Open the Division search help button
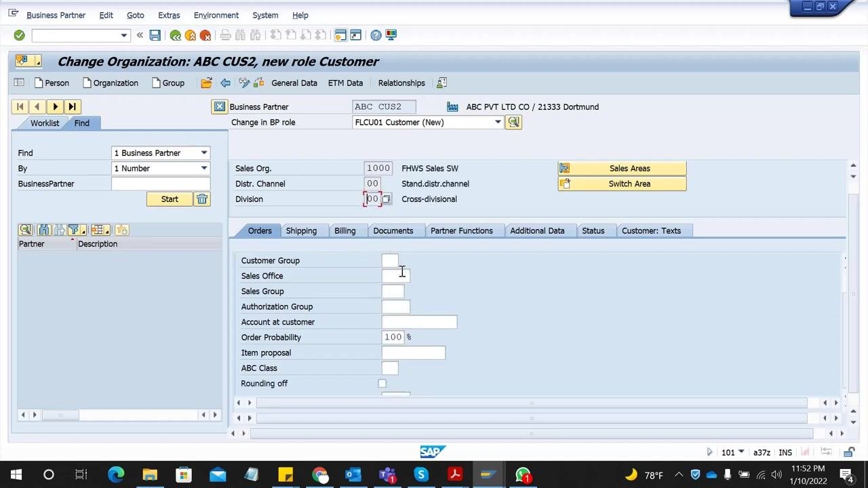This screenshot has width=868, height=488. coord(387,199)
